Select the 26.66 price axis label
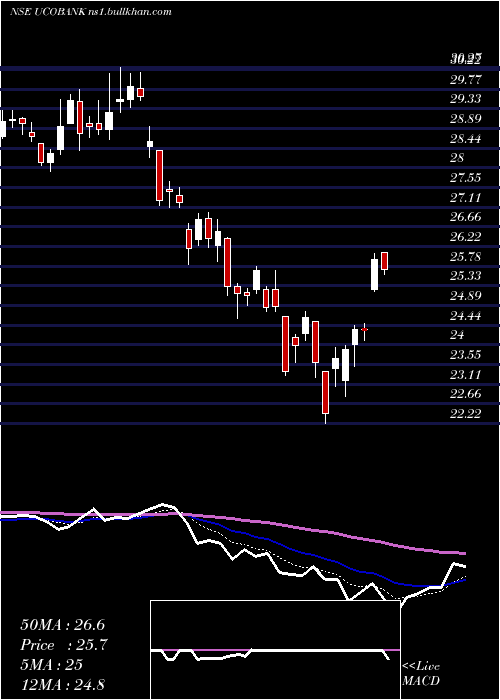The height and width of the screenshot is (700, 500). click(466, 217)
